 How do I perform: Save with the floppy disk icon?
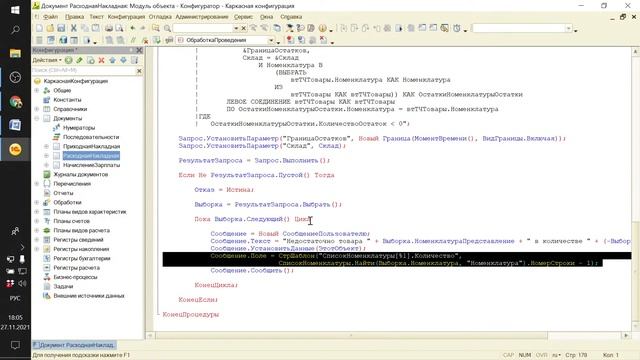[61, 28]
